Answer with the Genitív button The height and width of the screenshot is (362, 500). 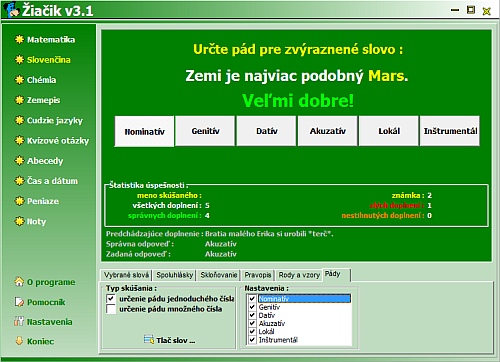tap(205, 131)
